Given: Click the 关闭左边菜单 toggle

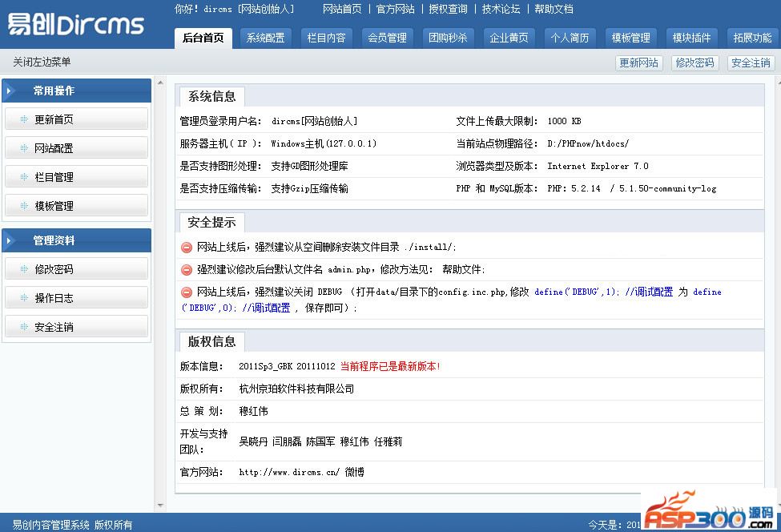Looking at the screenshot, I should (x=42, y=62).
